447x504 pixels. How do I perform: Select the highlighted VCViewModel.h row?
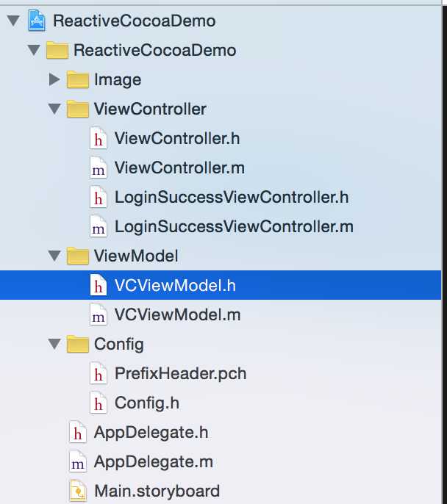[x=221, y=285]
